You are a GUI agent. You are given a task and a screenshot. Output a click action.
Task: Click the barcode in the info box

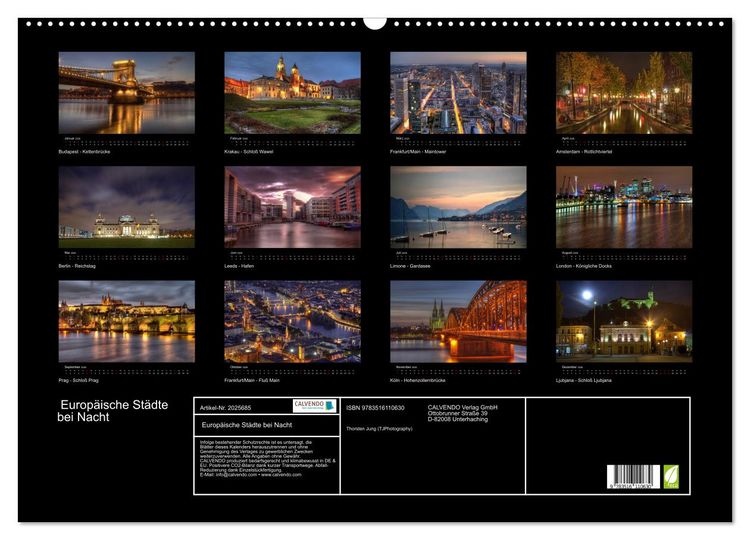pyautogui.click(x=633, y=476)
